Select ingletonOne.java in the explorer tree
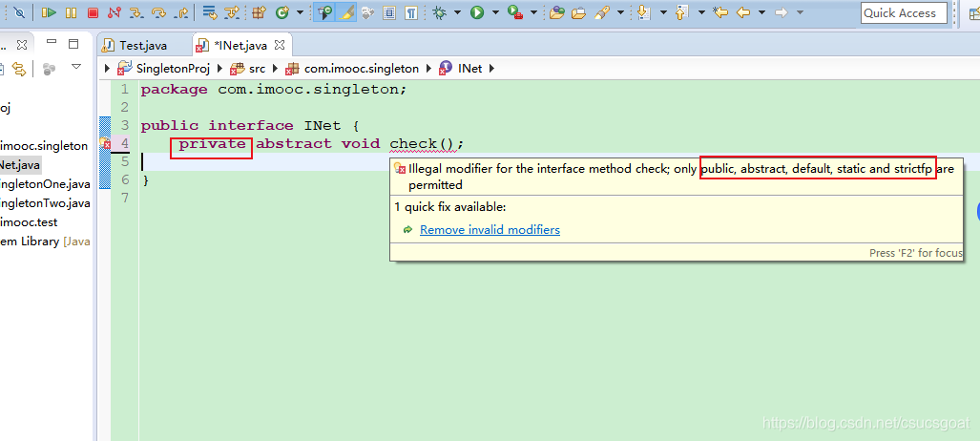The width and height of the screenshot is (980, 441). (x=45, y=184)
